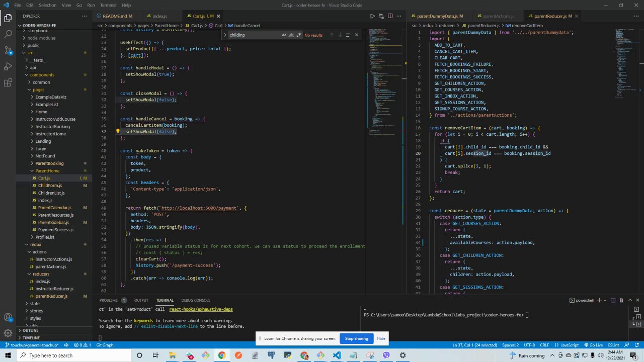The height and width of the screenshot is (362, 644).
Task: Click the Split Editor Right icon
Action: point(390,16)
